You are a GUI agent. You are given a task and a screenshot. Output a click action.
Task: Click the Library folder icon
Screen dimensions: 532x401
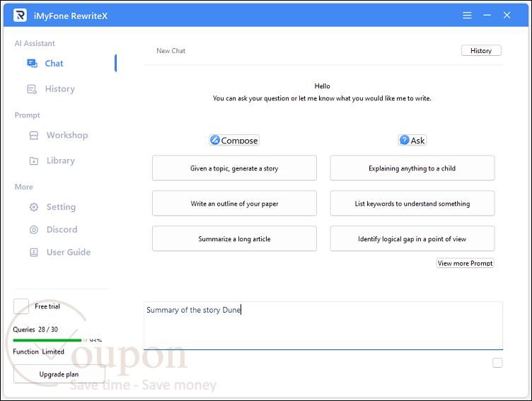pyautogui.click(x=33, y=161)
